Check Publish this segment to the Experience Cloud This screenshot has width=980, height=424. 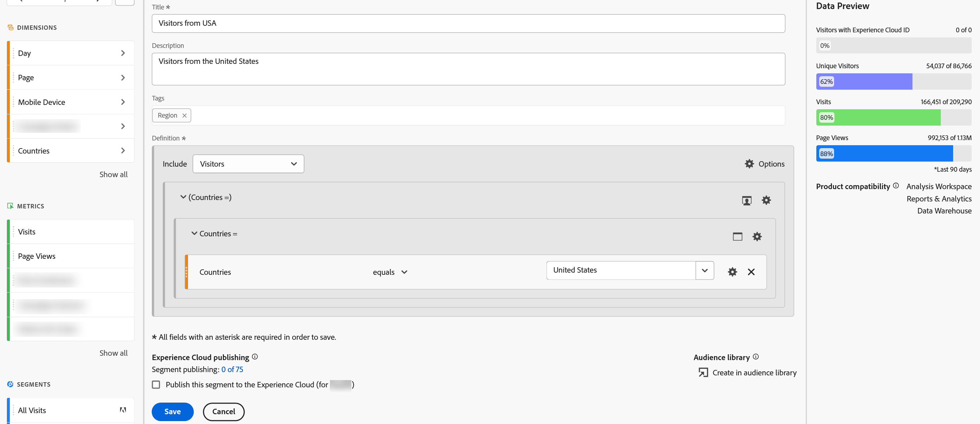tap(156, 384)
